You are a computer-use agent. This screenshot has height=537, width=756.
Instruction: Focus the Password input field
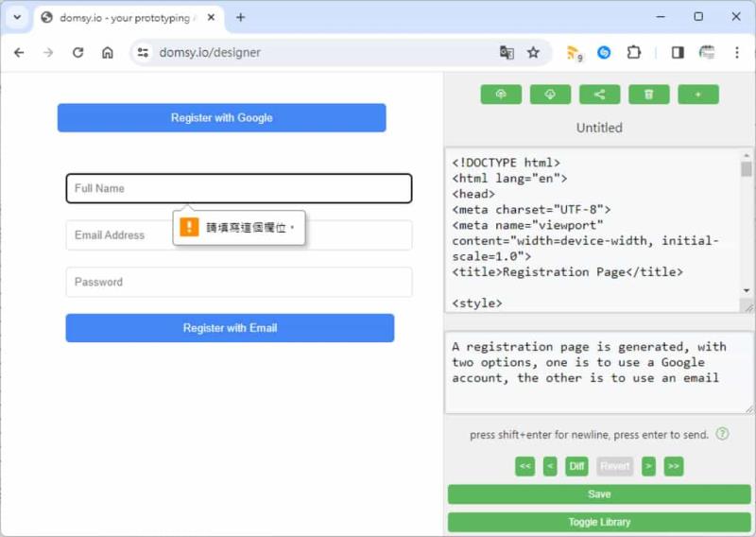[x=239, y=282]
